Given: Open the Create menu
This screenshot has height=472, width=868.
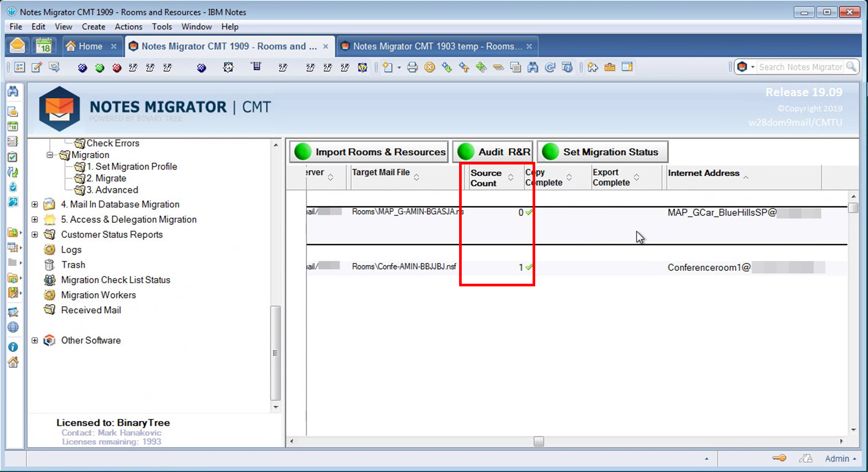Looking at the screenshot, I should tap(93, 26).
